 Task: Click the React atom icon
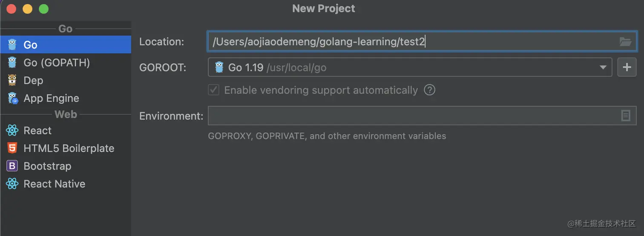[x=12, y=131]
